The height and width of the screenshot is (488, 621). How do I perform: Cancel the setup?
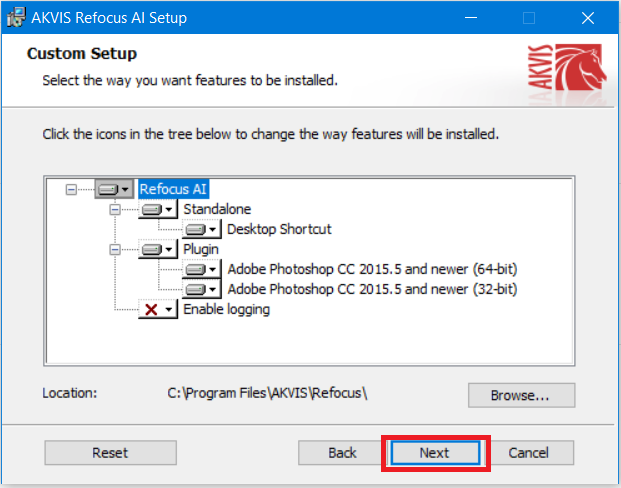[x=528, y=452]
